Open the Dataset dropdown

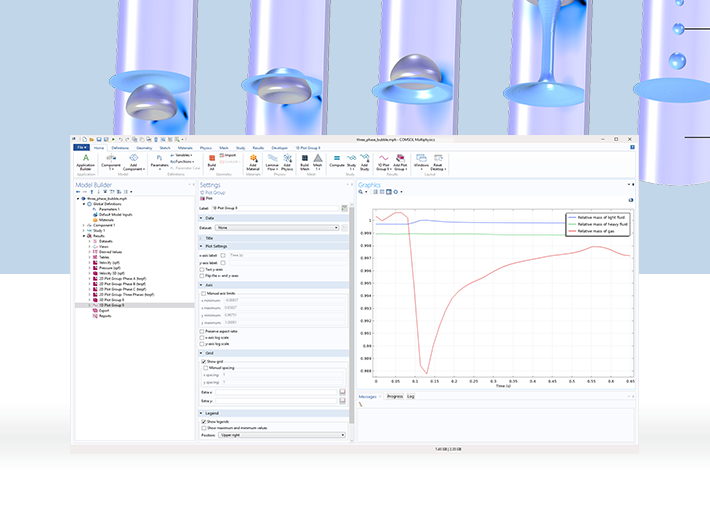pos(277,228)
